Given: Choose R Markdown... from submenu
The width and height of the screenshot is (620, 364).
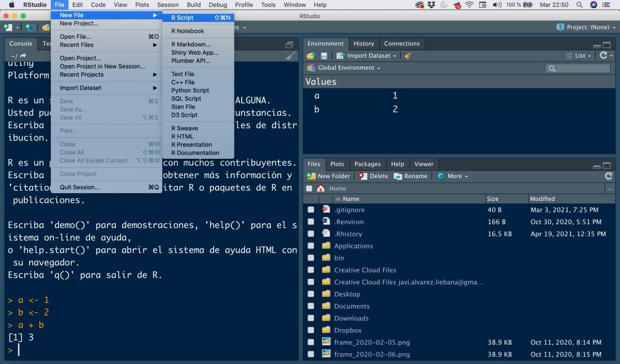Looking at the screenshot, I should tap(198, 44).
